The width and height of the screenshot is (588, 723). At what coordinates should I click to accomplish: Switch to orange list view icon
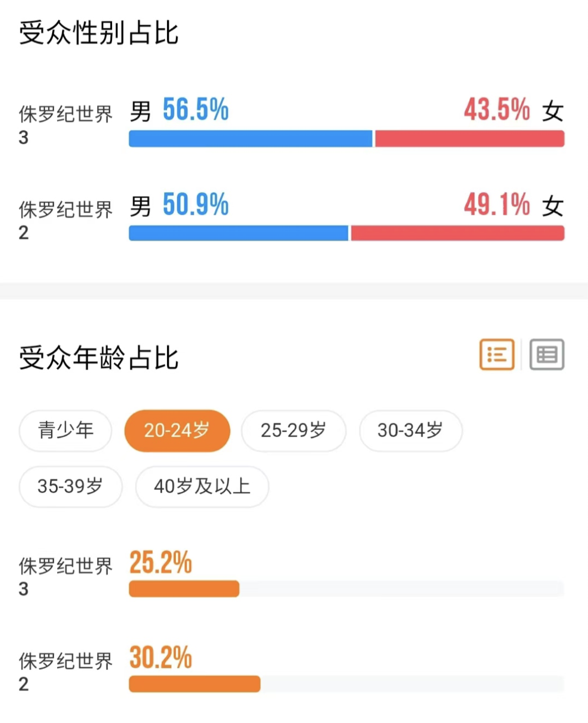(496, 355)
